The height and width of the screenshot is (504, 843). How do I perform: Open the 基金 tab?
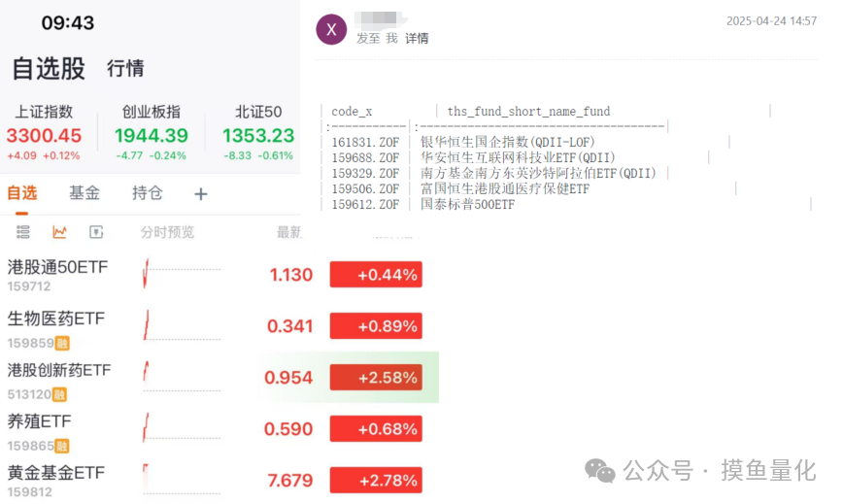[x=84, y=193]
